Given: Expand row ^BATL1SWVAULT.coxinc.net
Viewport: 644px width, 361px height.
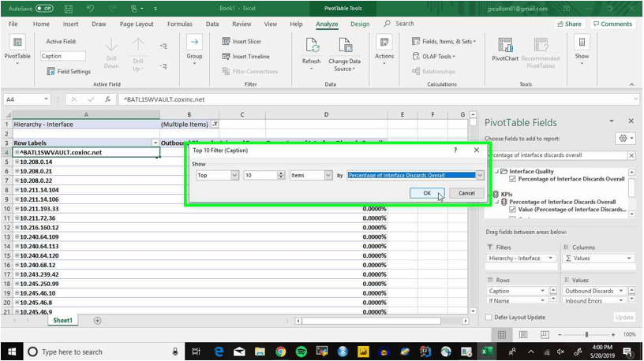Looking at the screenshot, I should tap(17, 152).
